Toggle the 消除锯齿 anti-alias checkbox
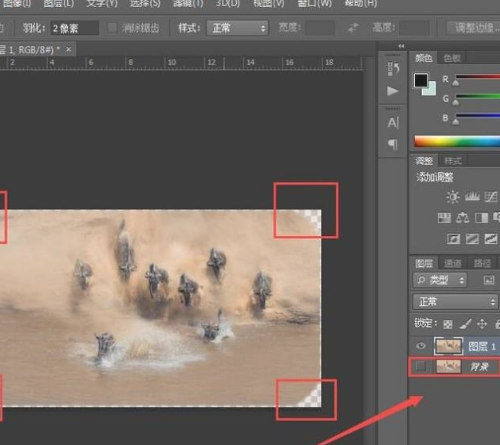 pos(112,28)
